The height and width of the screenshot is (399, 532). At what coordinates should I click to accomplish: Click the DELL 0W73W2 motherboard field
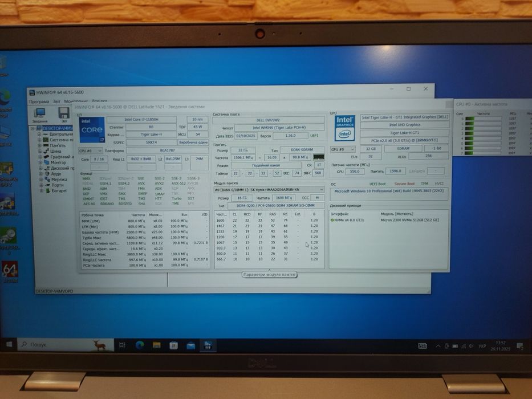pyautogui.click(x=268, y=120)
